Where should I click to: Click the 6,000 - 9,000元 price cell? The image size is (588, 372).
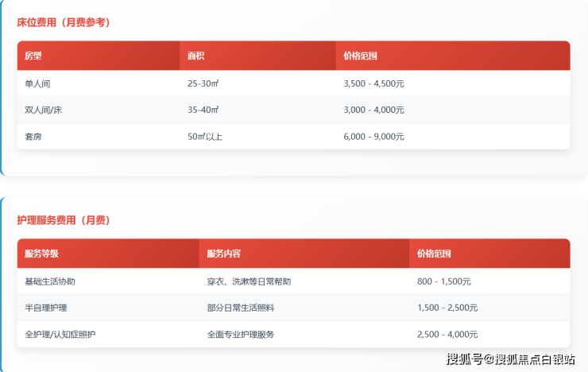[x=373, y=137]
